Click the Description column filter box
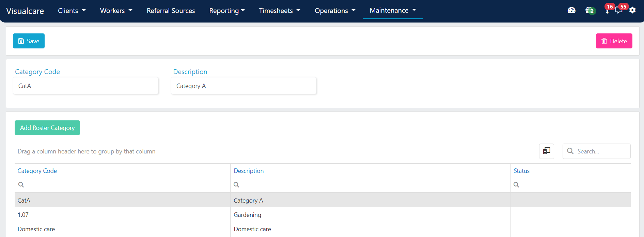The width and height of the screenshot is (644, 237). (370, 185)
